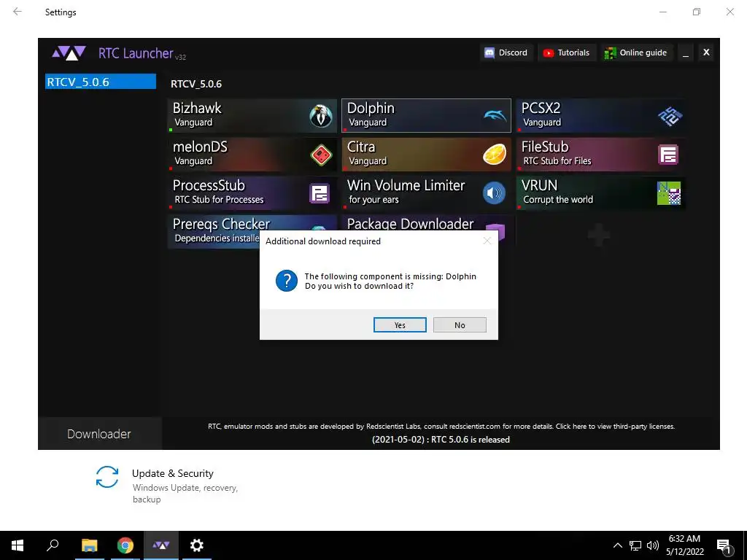
Task: Close the Additional download required dialog
Action: (x=487, y=241)
